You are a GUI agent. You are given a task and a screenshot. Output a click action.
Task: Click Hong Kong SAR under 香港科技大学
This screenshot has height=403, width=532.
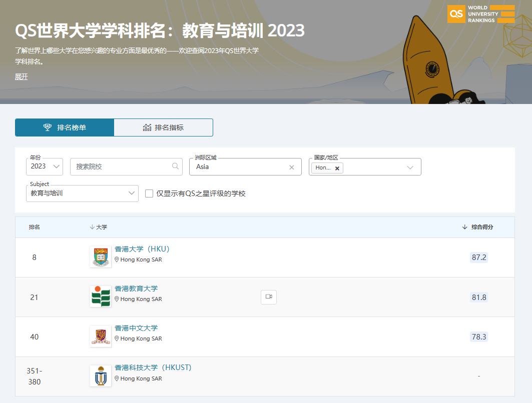point(141,378)
